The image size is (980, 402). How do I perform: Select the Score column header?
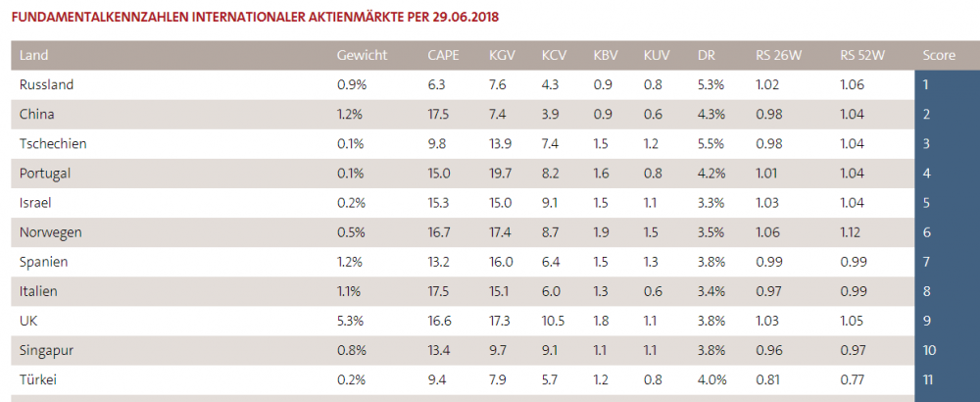(x=939, y=56)
